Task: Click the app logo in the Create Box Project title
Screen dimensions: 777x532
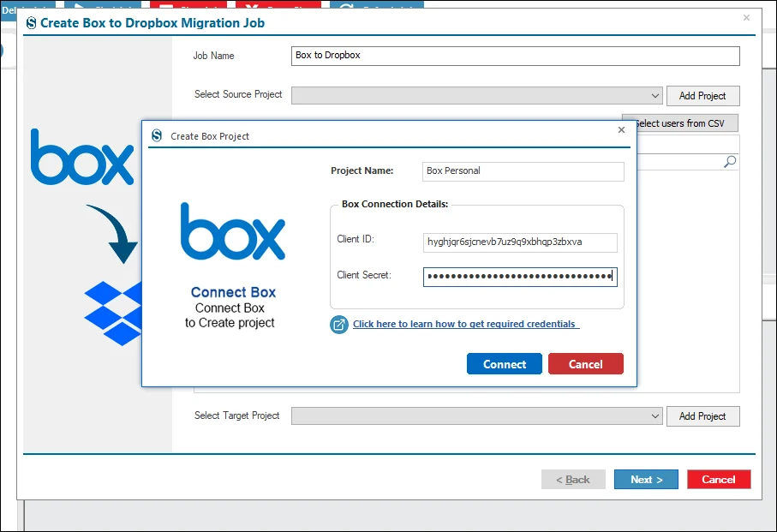Action: click(x=157, y=135)
